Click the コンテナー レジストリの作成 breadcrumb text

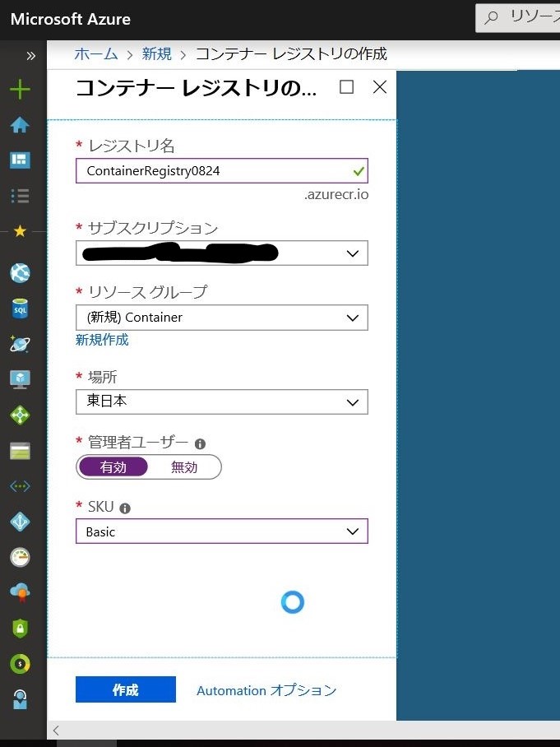[x=291, y=53]
